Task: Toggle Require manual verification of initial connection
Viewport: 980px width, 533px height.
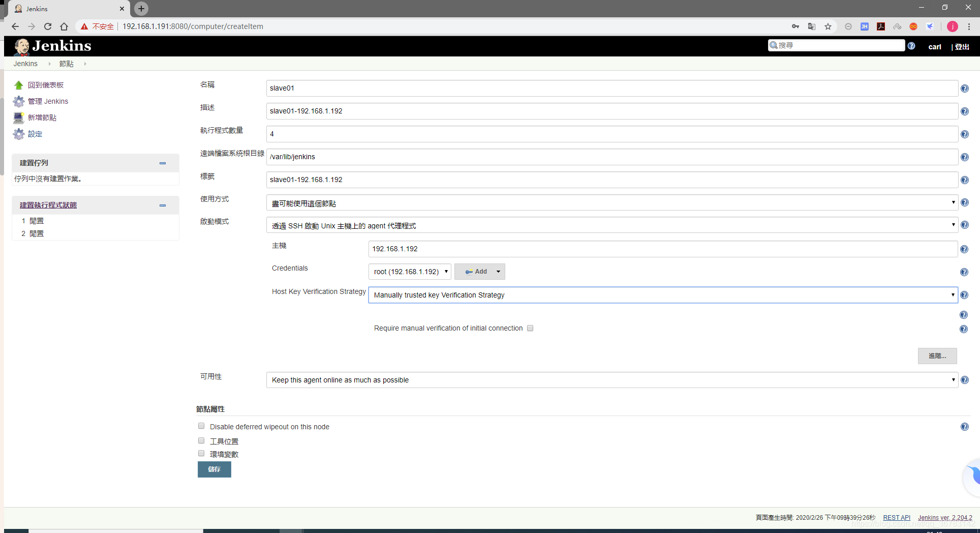Action: (530, 328)
